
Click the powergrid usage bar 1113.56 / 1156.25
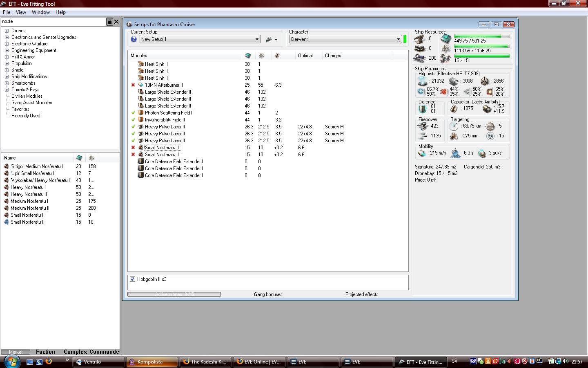[482, 46]
